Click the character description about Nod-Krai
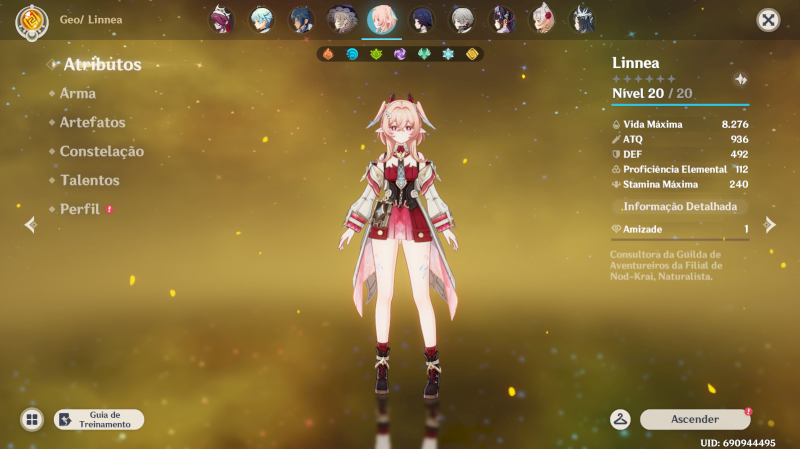This screenshot has height=449, width=800. tap(666, 265)
